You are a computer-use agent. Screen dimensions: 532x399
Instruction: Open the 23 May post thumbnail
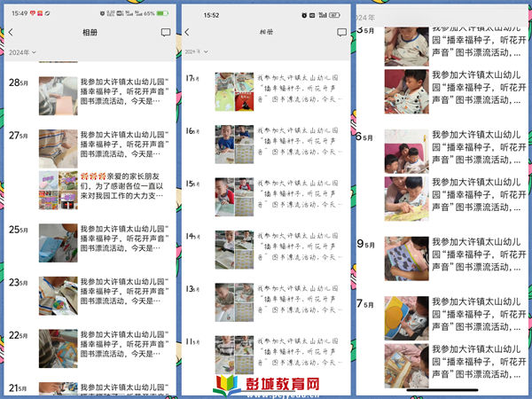point(58,296)
